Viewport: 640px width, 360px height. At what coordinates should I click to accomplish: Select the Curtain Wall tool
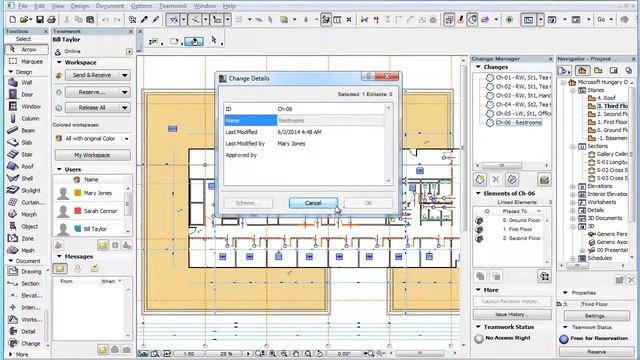tap(26, 202)
